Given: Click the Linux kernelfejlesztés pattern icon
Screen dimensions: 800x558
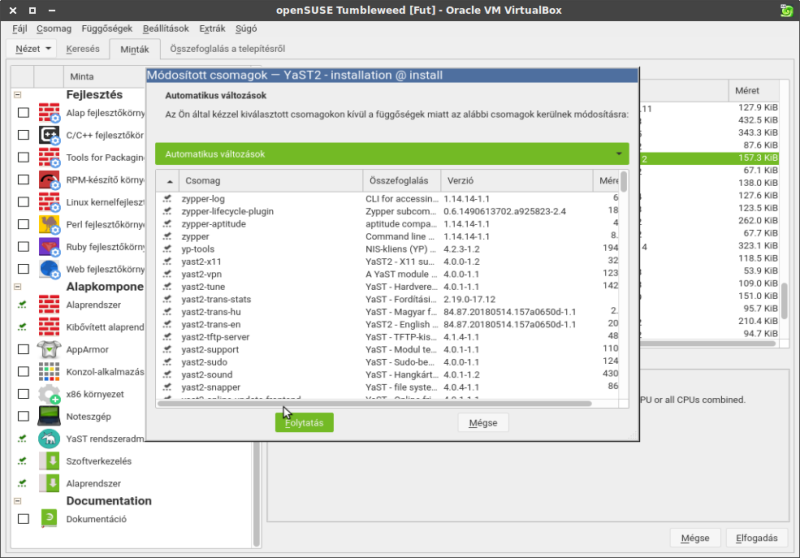Looking at the screenshot, I should (x=49, y=202).
